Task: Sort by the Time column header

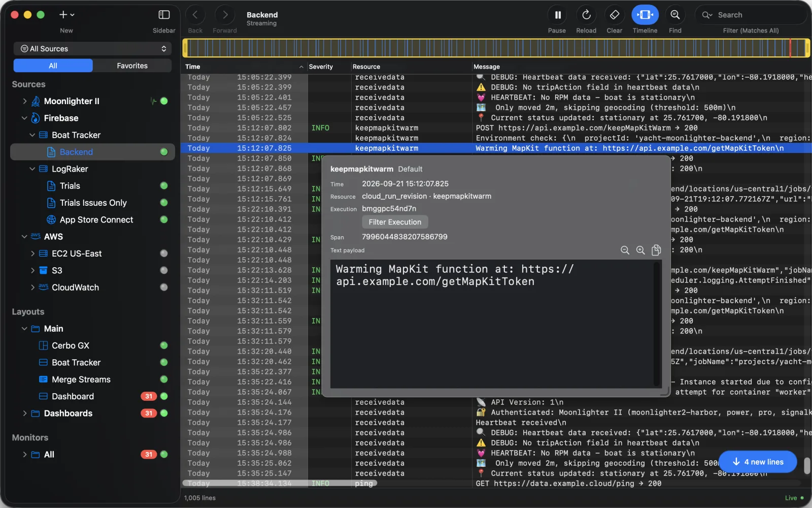Action: pyautogui.click(x=244, y=67)
